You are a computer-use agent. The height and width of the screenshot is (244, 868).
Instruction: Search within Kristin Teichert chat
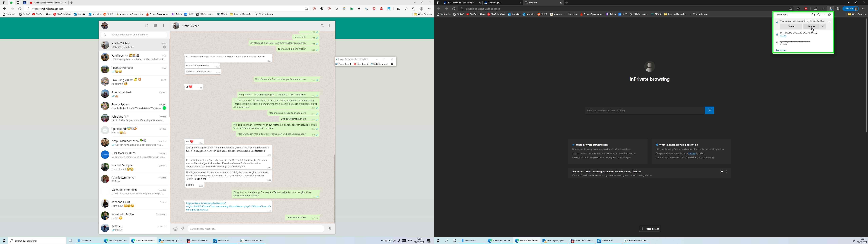tap(322, 26)
